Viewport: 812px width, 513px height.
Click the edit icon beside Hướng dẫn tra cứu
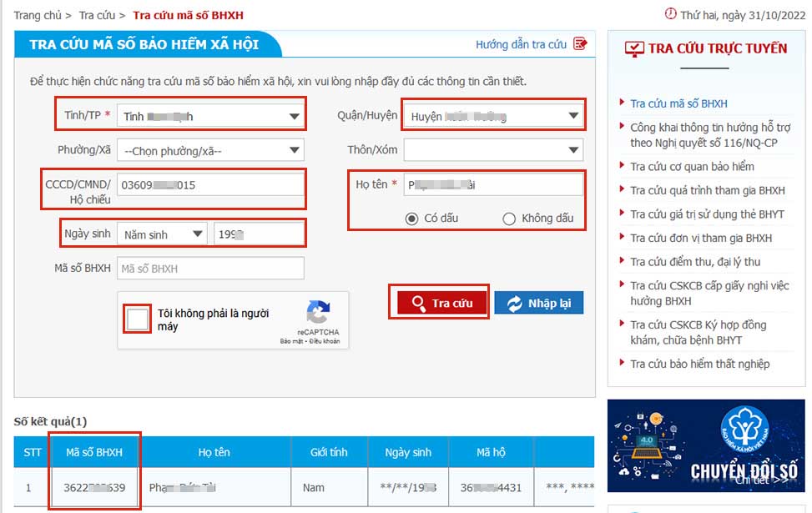click(580, 43)
